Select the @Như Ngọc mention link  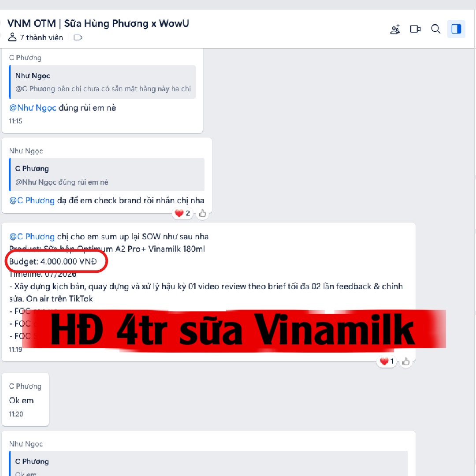coord(33,108)
